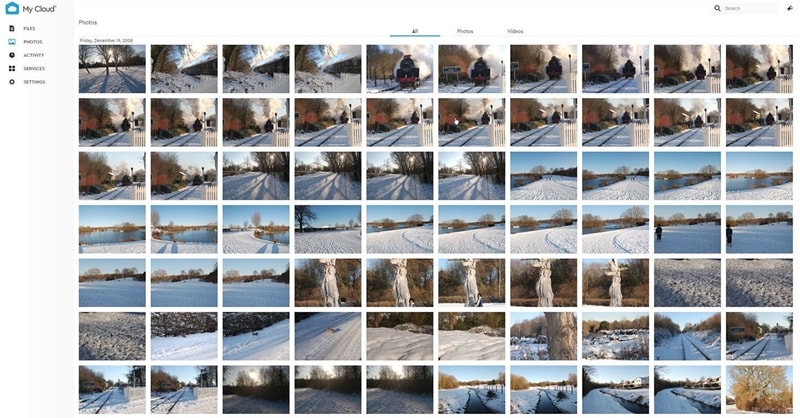Image resolution: width=800 pixels, height=418 pixels.
Task: Open the Activity clock icon
Action: coord(12,55)
